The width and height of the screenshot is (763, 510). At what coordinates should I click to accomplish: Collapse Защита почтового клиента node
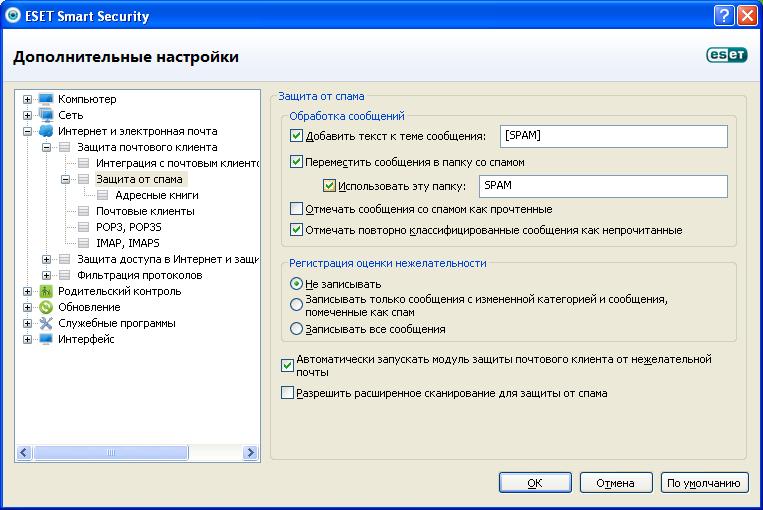46,147
